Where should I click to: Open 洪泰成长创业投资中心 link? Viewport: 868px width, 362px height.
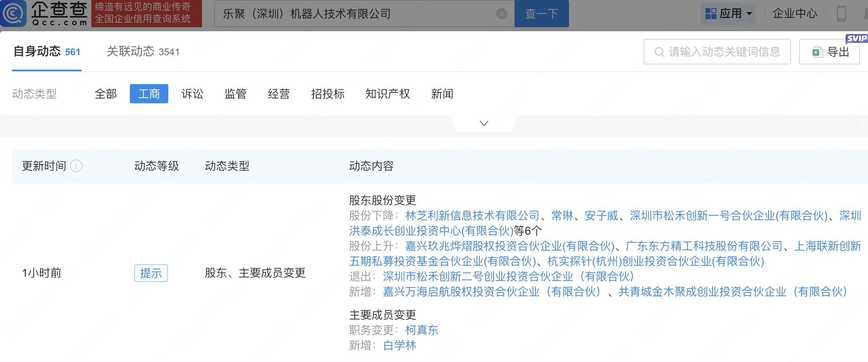click(431, 231)
